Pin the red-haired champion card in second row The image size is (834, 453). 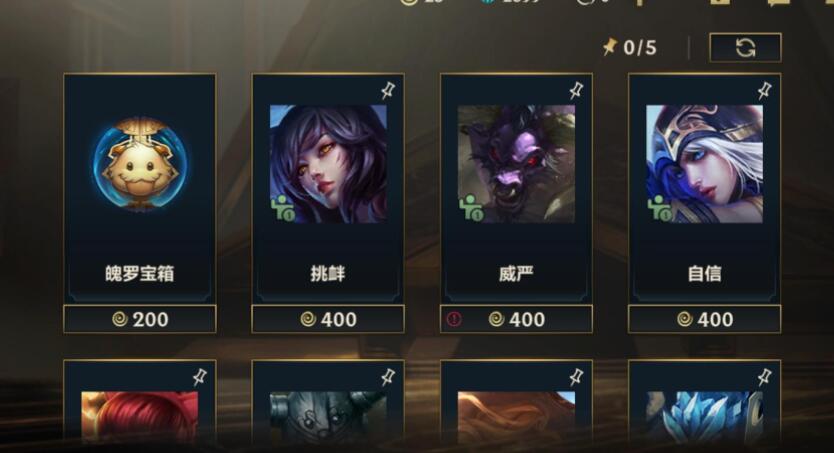(200, 378)
